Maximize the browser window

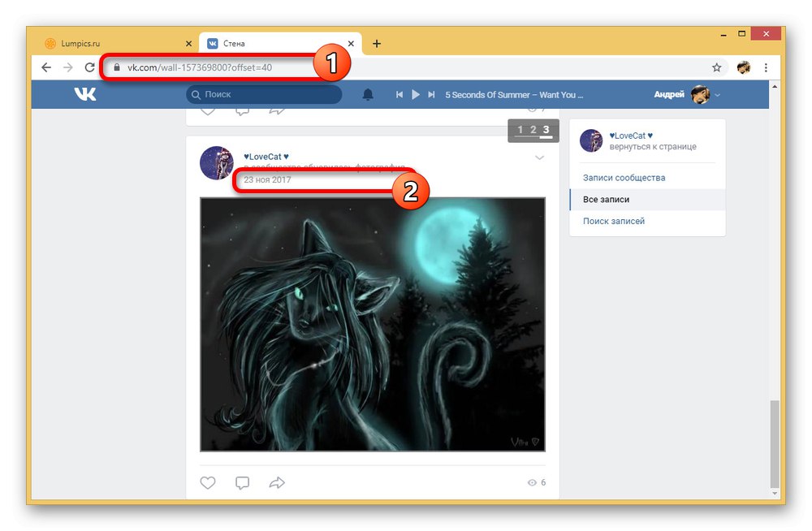coord(742,33)
